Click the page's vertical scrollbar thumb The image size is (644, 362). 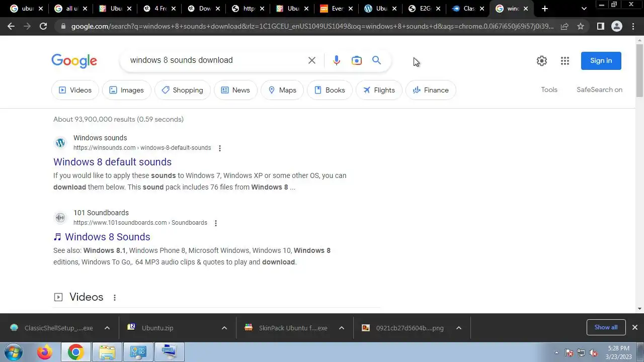pyautogui.click(x=639, y=70)
